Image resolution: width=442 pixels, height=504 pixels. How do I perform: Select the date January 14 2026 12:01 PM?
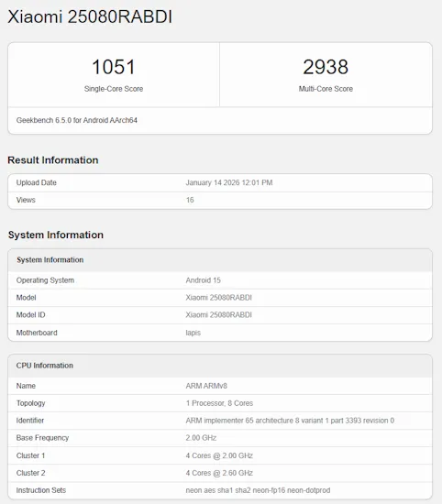click(229, 182)
